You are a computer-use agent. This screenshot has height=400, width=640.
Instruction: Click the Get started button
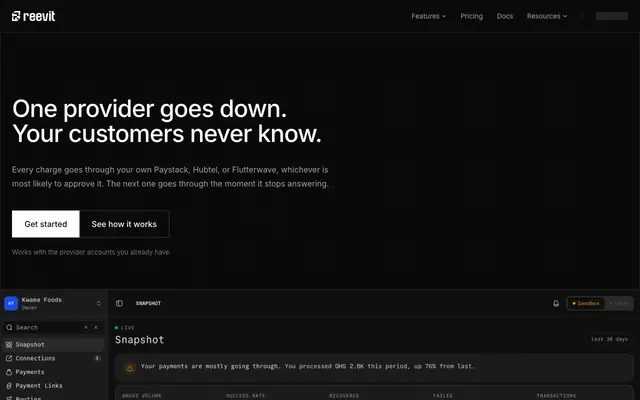click(46, 224)
